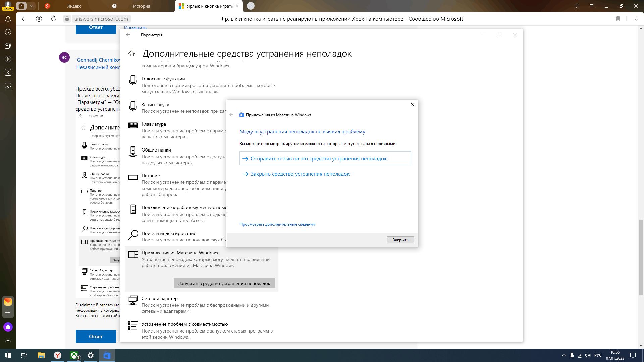Click the keyboard icon for Клавиатура

click(133, 125)
